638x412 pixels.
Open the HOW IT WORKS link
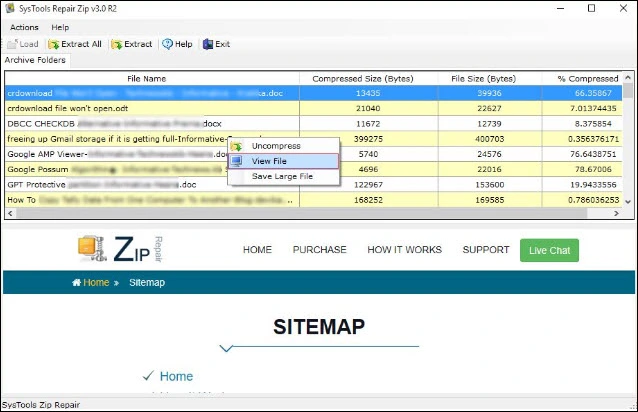(x=404, y=250)
